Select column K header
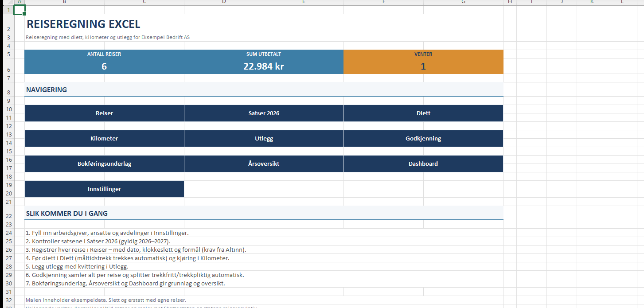This screenshot has width=644, height=308. pyautogui.click(x=592, y=2)
